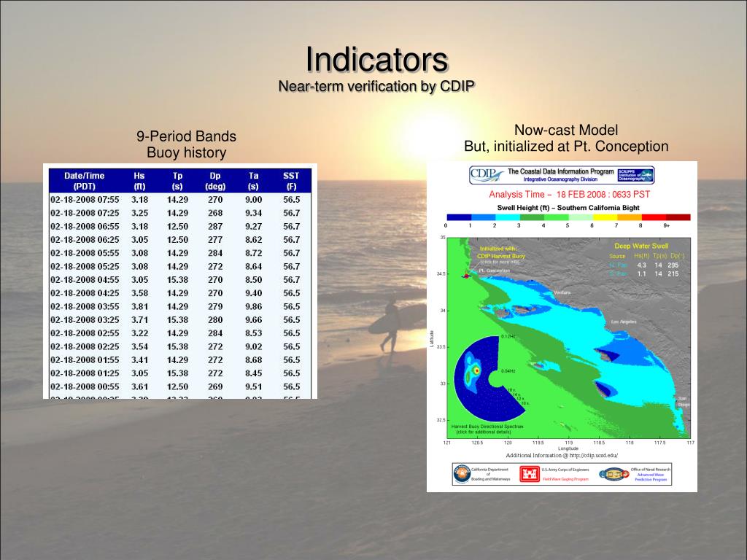
Task: Click the "Near-term verification by CDIP" subtitle
Action: point(376,86)
